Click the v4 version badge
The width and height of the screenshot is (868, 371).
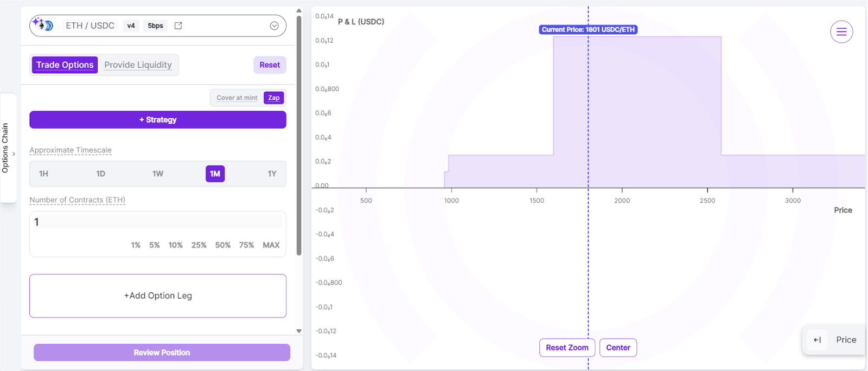[x=131, y=25]
